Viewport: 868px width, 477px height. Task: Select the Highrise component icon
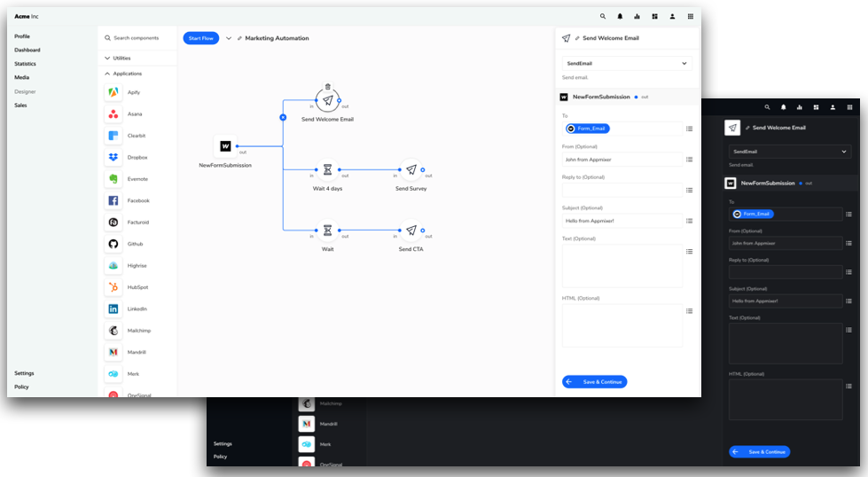tap(113, 266)
